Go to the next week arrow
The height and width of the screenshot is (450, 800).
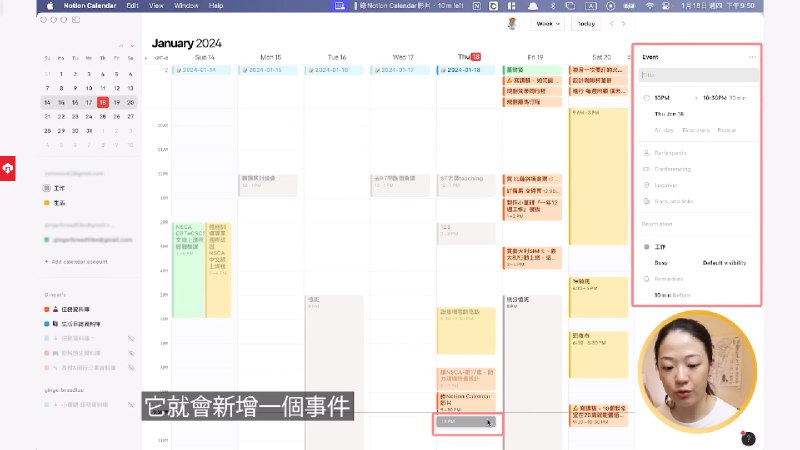(x=623, y=23)
